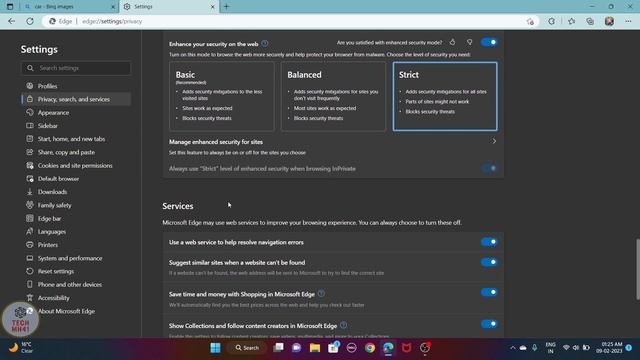Add this page to favorites
Viewport: 640px width, 360px height.
[530, 21]
